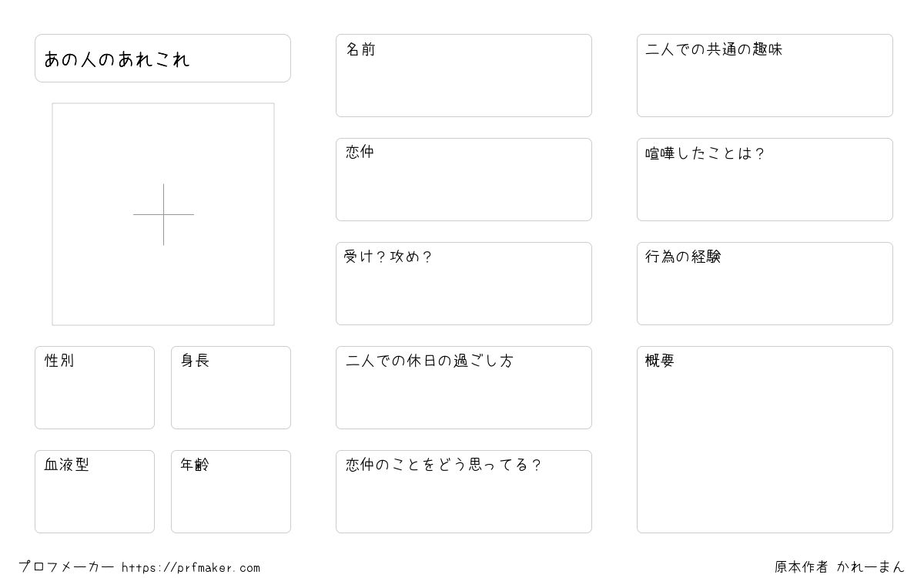This screenshot has width=924, height=578.
Task: Click the 原本作者 かれーまん credit
Action: click(839, 567)
